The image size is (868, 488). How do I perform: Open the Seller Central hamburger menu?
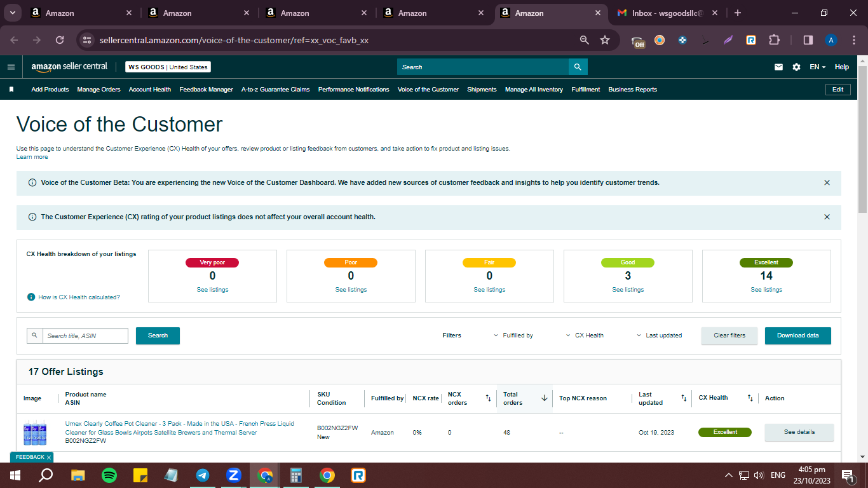point(11,67)
